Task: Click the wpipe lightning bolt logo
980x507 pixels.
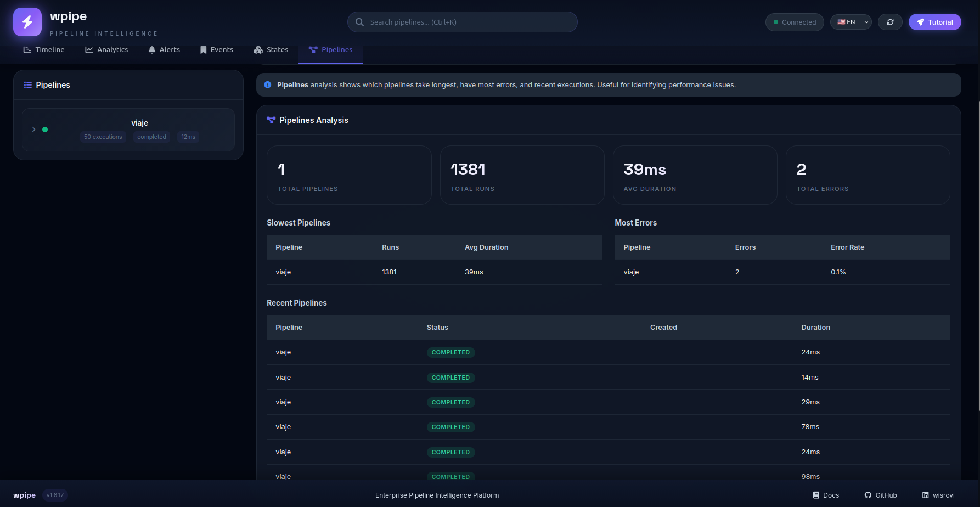Action: (27, 22)
